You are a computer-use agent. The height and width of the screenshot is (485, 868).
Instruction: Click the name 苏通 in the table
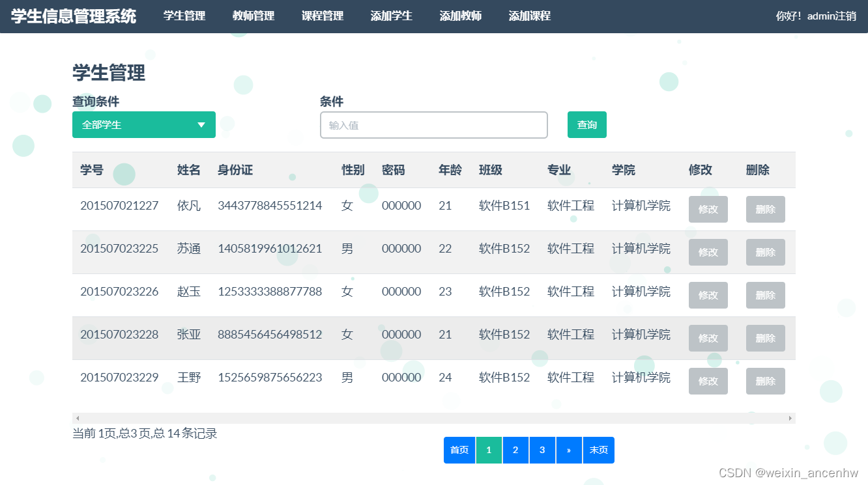(x=189, y=249)
